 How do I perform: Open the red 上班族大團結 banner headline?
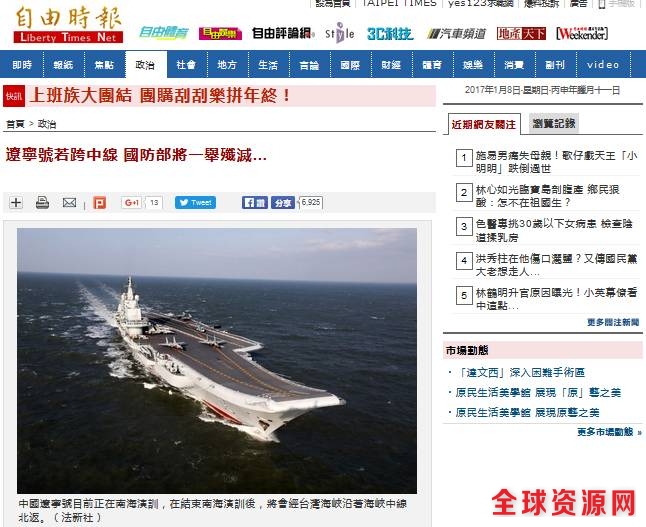pos(160,96)
